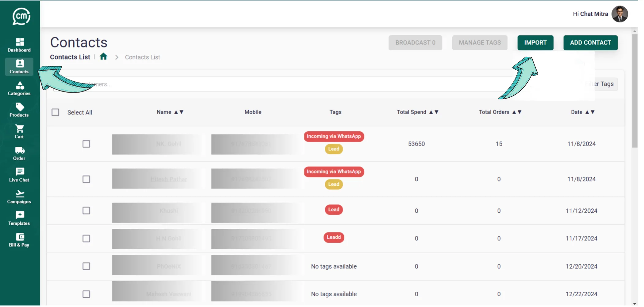The image size is (644, 307).
Task: Sort contacts by Total Orders arrows
Action: tap(517, 112)
